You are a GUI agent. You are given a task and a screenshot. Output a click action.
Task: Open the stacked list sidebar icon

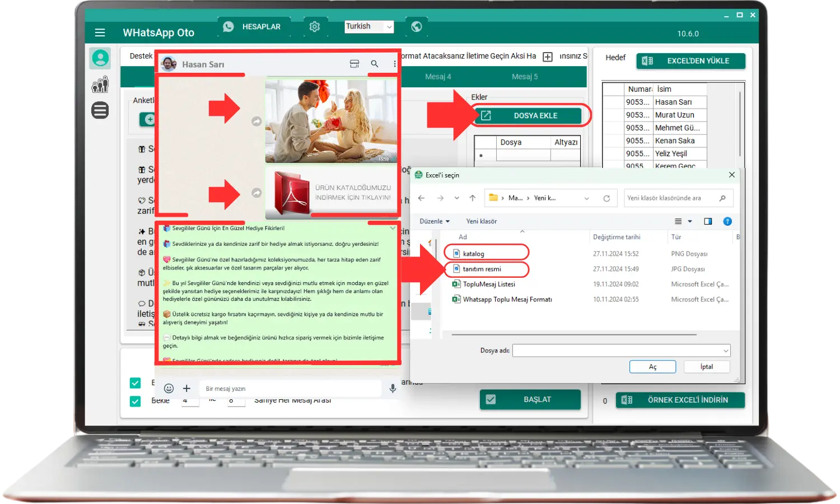pyautogui.click(x=100, y=110)
